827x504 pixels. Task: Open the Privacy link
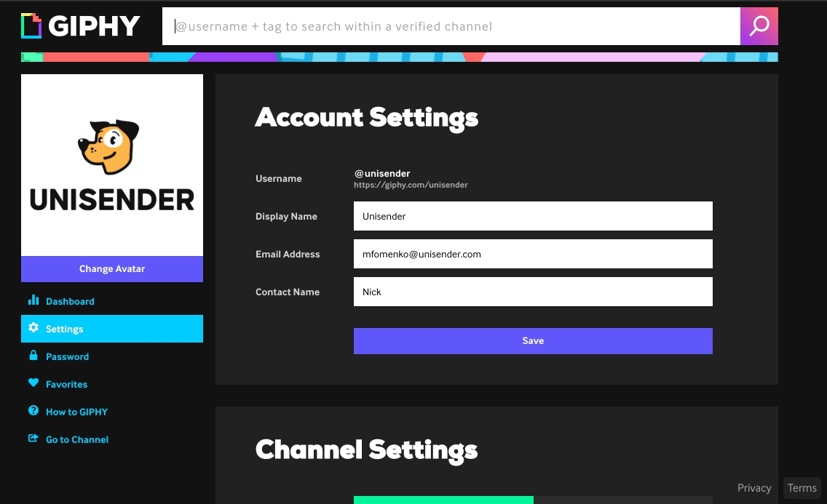pos(754,488)
